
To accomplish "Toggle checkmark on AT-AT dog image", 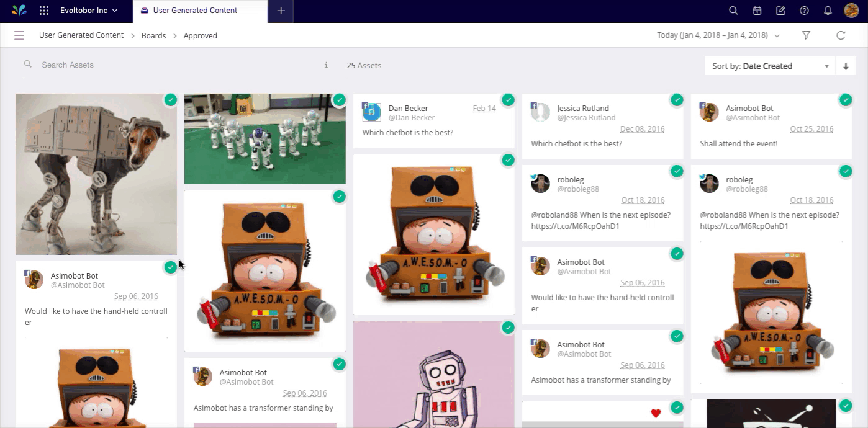I will [x=170, y=100].
